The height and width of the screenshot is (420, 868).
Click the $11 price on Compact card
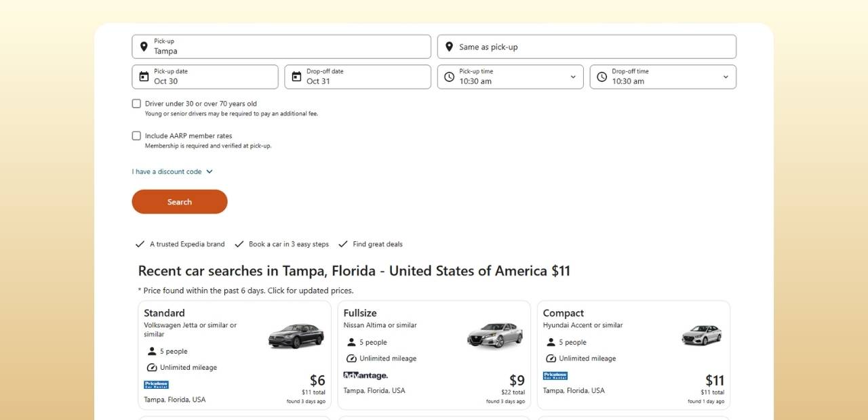pyautogui.click(x=715, y=381)
